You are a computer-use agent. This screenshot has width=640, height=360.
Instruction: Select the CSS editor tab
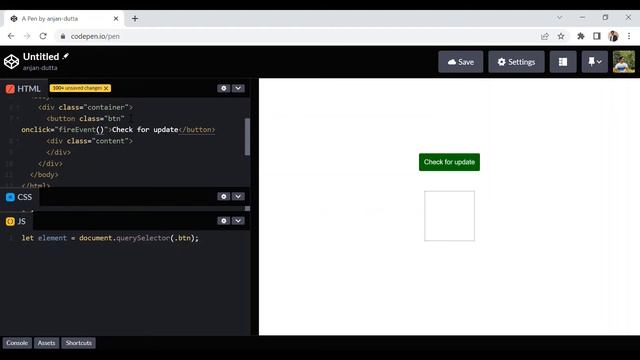click(x=19, y=197)
